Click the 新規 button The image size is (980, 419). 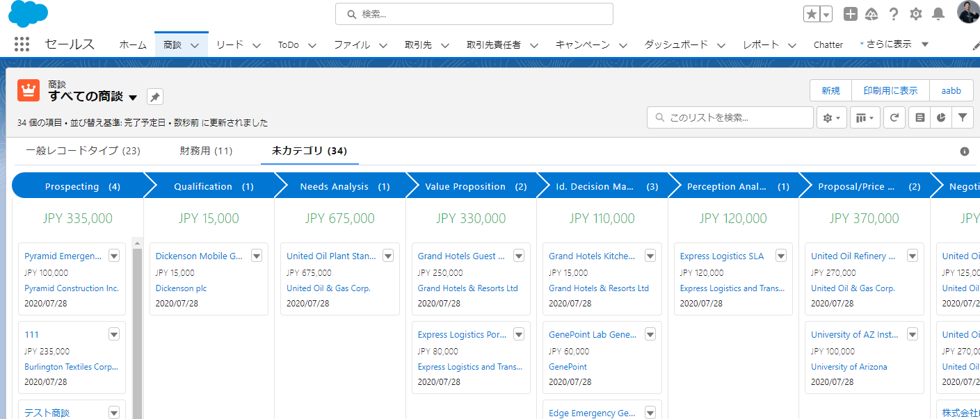(831, 90)
